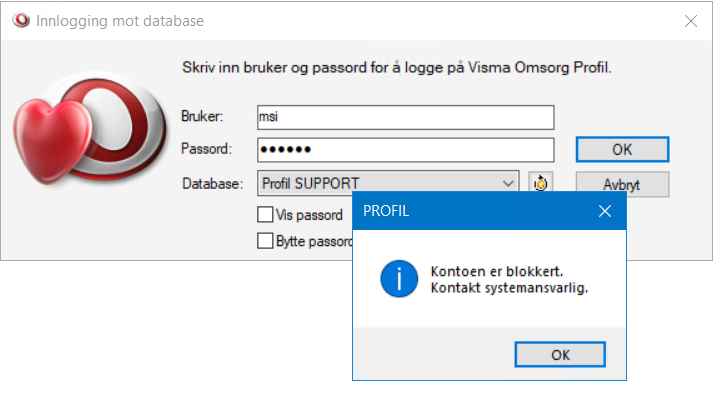Tick the Bytte passord checkbox
717x401 pixels.
coord(265,241)
